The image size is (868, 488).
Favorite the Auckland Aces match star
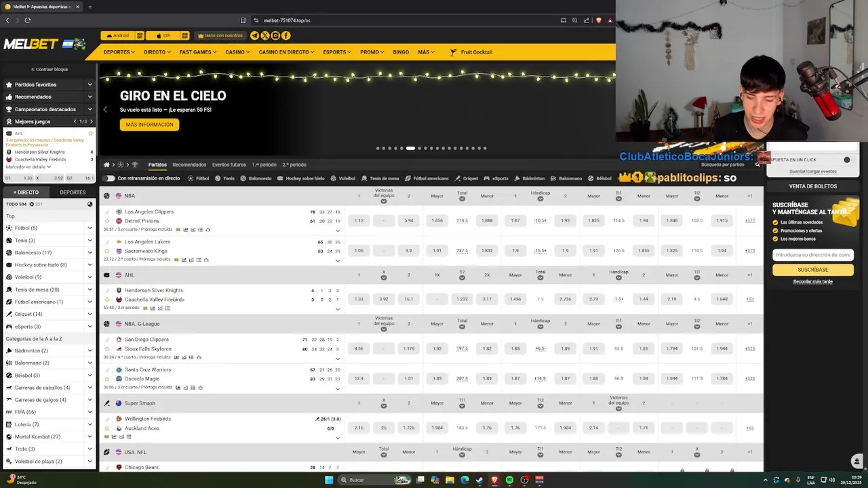(106, 428)
